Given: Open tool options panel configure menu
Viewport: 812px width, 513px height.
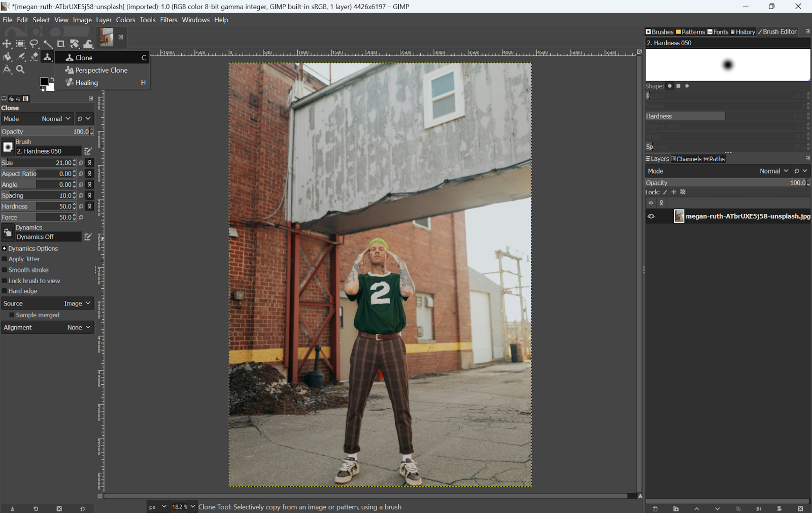Looking at the screenshot, I should pyautogui.click(x=91, y=98).
